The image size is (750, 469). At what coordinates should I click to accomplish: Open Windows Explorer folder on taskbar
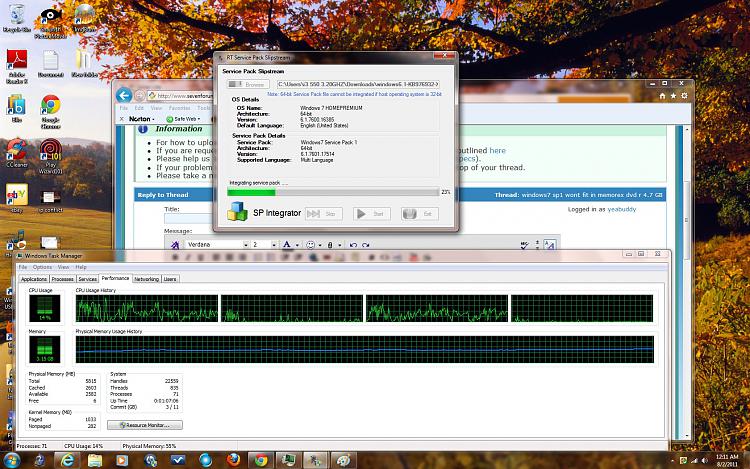[95, 460]
